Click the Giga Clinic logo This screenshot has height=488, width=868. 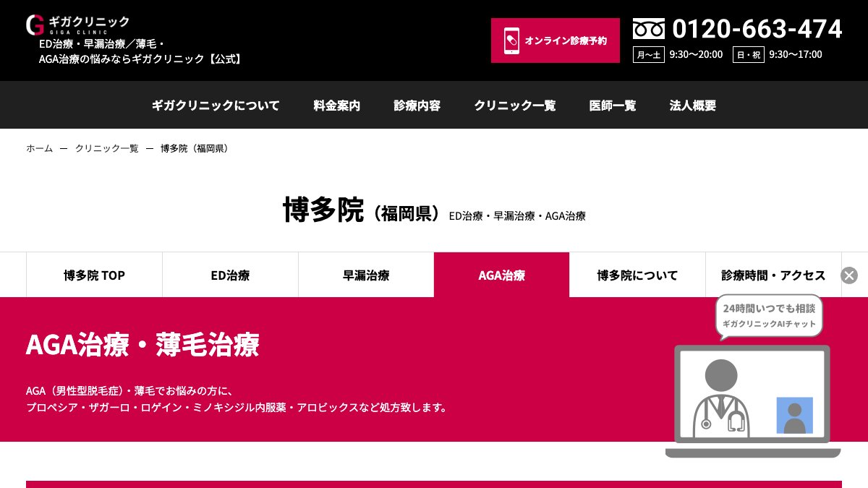coord(77,25)
